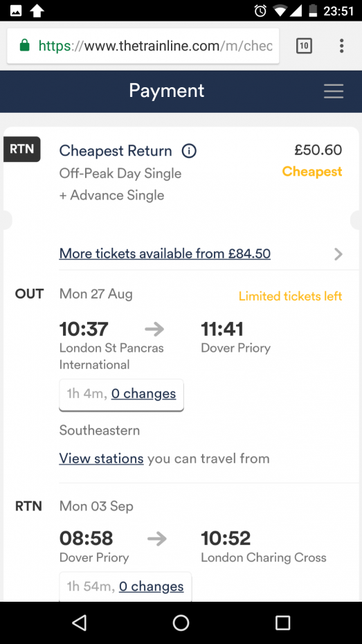Select the thetrainline.com address bar
The height and width of the screenshot is (644, 362).
click(x=143, y=46)
